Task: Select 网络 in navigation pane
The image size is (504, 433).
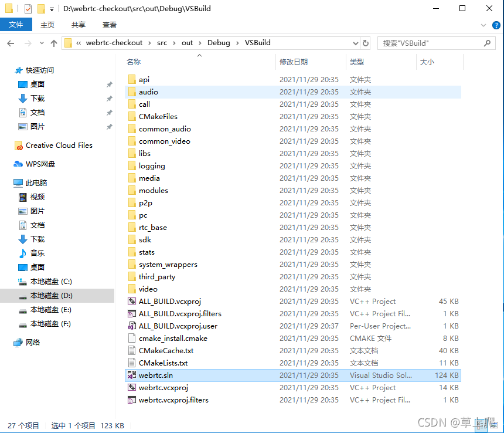Action: click(x=33, y=343)
